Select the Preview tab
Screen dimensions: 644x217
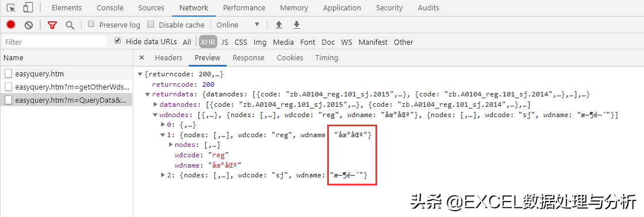(x=208, y=58)
